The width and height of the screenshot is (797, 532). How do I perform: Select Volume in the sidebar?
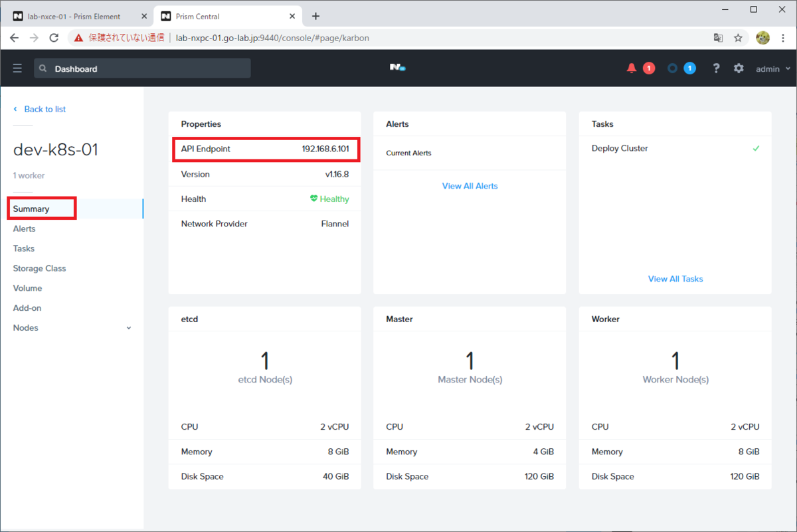(x=27, y=288)
